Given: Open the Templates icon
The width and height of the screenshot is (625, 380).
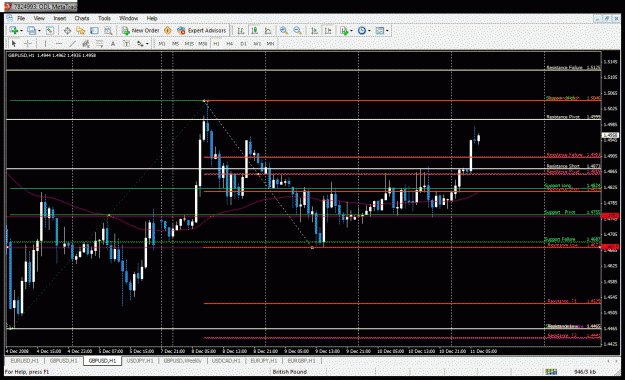Looking at the screenshot, I should point(379,31).
